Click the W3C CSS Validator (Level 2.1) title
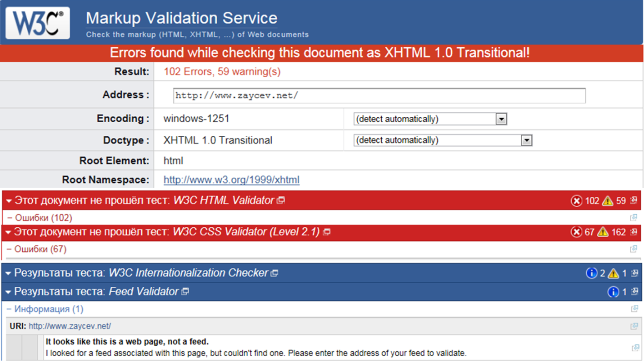Image resolution: width=644 pixels, height=364 pixels. tap(246, 232)
